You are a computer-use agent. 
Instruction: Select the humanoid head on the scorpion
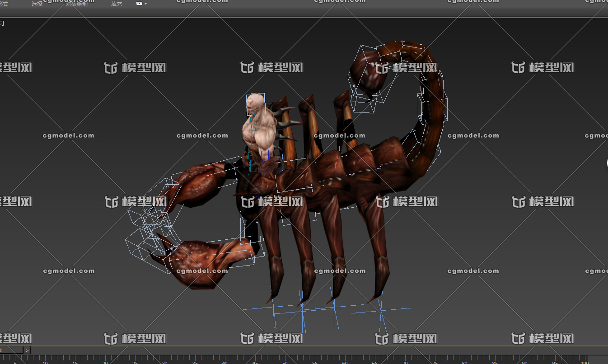[256, 103]
